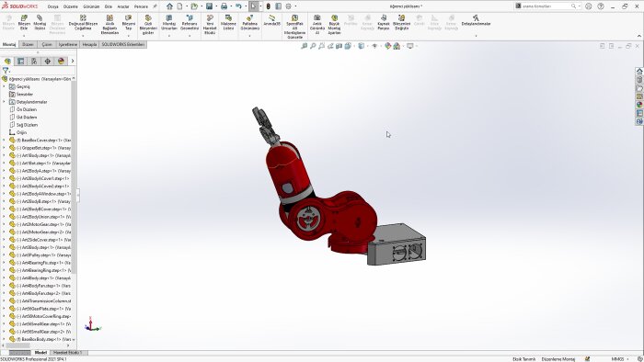Screen dimensions: 644x362
Task: Open the Düzenle menu
Action: tap(70, 6)
